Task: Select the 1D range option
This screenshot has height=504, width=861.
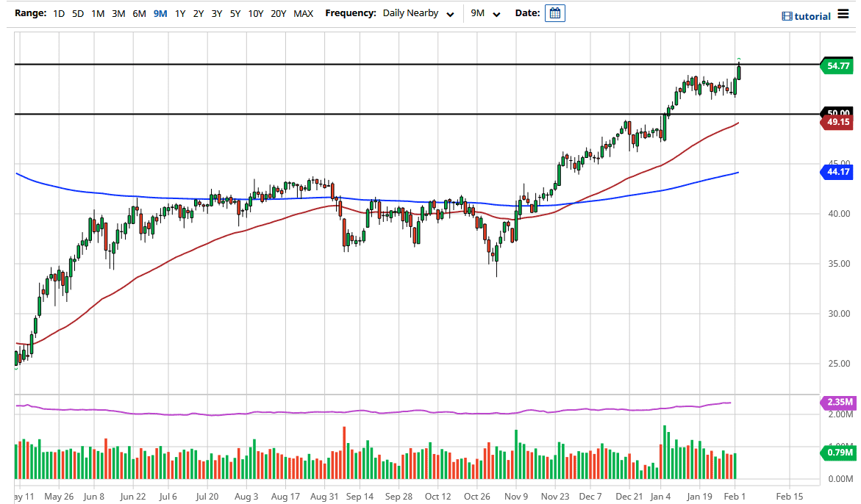Action: tap(57, 13)
